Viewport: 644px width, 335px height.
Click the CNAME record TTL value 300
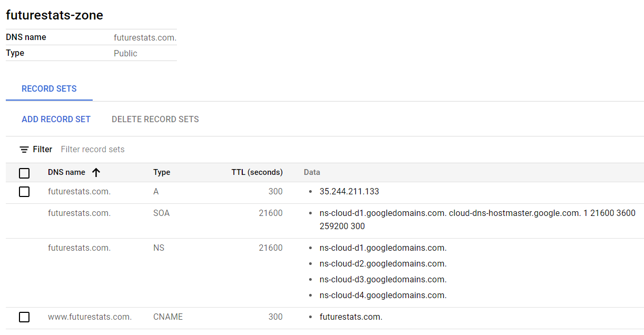(275, 317)
